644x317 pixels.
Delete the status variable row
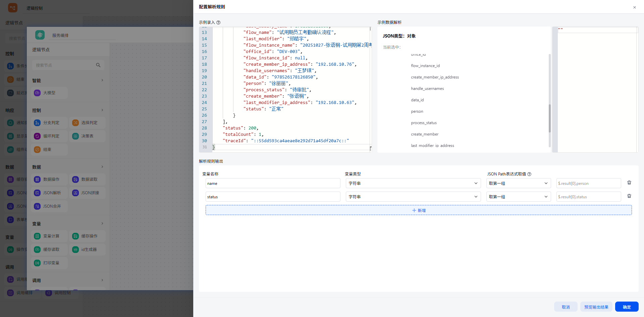point(629,196)
